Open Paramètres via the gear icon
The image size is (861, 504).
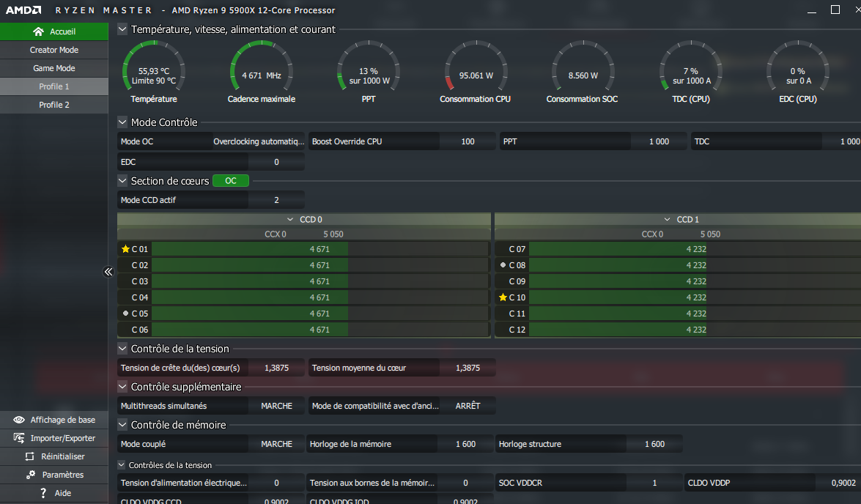31,475
